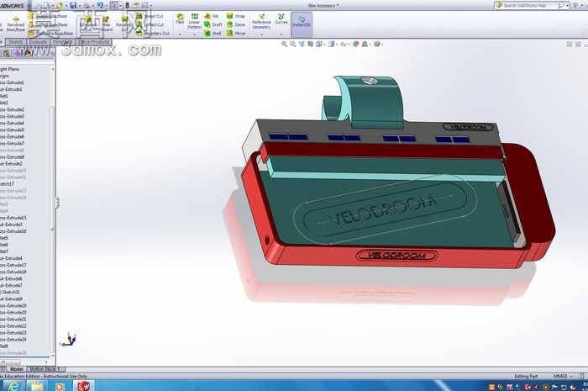The image size is (588, 391).
Task: Select the Swept Cut tool
Action: coord(149,16)
